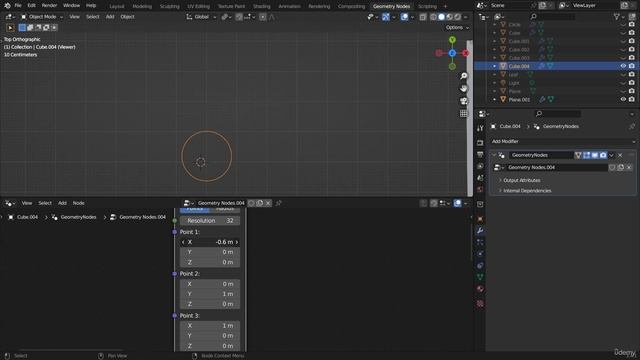The image size is (640, 360).
Task: Open the Modifiers wrench properties tab
Action: click(x=480, y=231)
